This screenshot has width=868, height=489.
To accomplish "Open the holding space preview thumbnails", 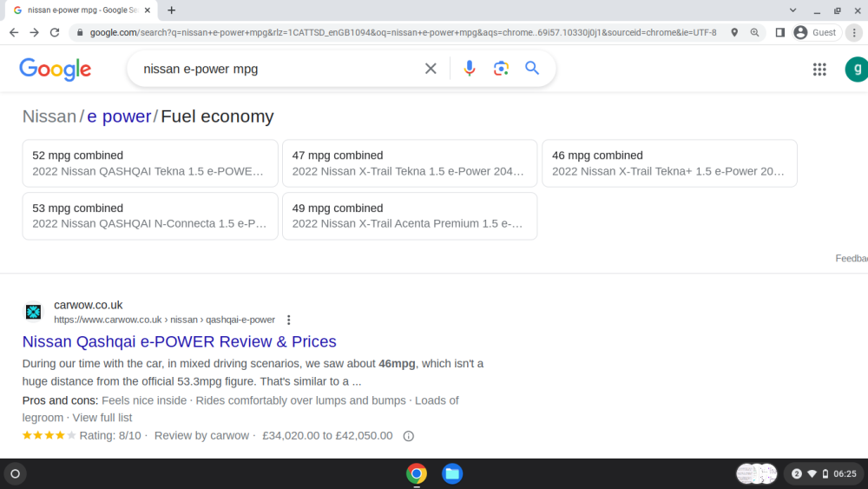I will 757,473.
